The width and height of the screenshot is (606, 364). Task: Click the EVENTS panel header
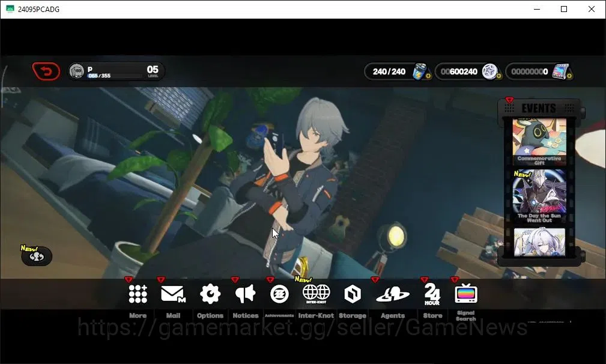pyautogui.click(x=539, y=108)
